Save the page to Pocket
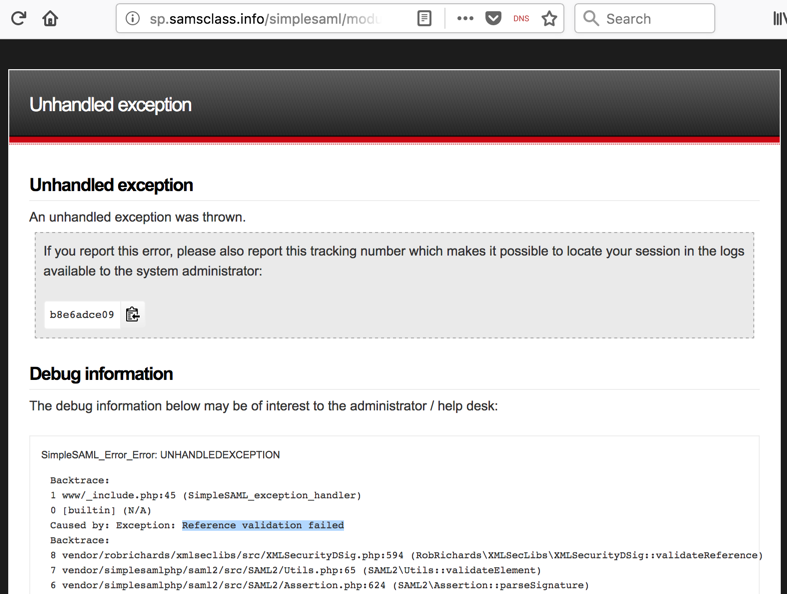This screenshot has width=787, height=594. click(x=493, y=18)
